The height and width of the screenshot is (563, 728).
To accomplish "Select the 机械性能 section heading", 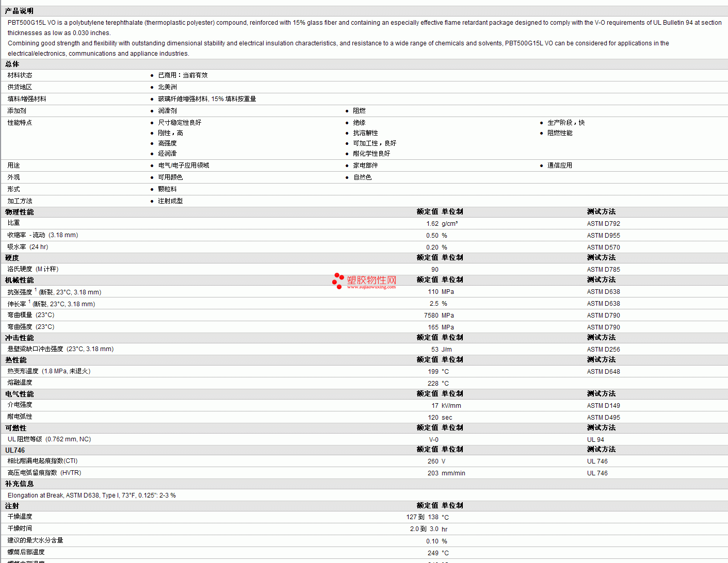I will [x=19, y=280].
